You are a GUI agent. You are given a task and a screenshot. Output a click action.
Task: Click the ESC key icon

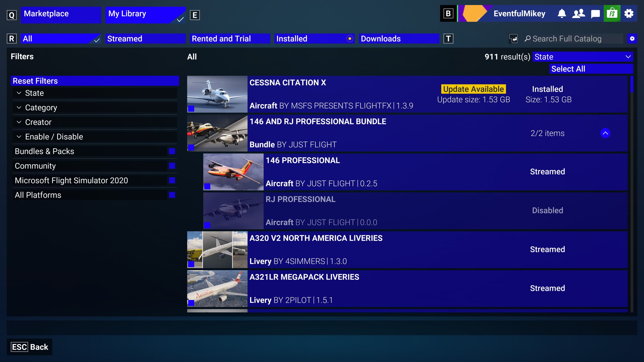click(x=19, y=347)
